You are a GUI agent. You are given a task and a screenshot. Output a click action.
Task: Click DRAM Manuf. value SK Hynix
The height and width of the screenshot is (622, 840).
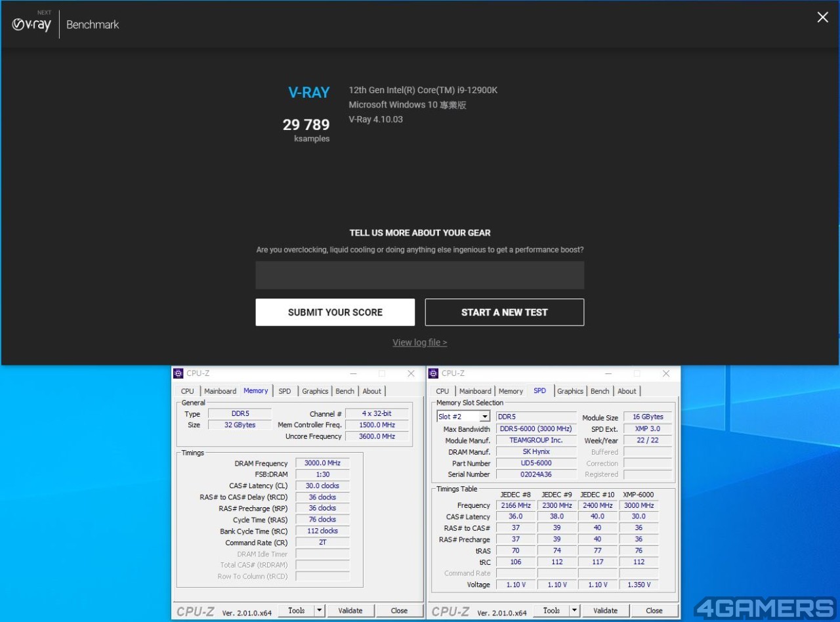(x=536, y=451)
